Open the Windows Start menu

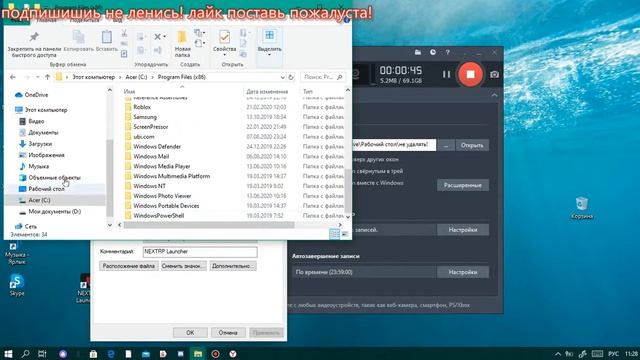click(x=8, y=353)
